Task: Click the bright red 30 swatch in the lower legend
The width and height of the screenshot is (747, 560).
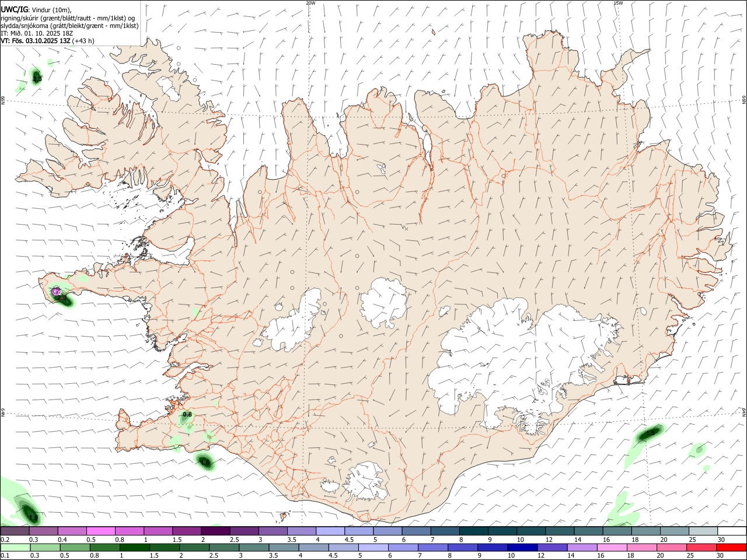Action: [732, 548]
